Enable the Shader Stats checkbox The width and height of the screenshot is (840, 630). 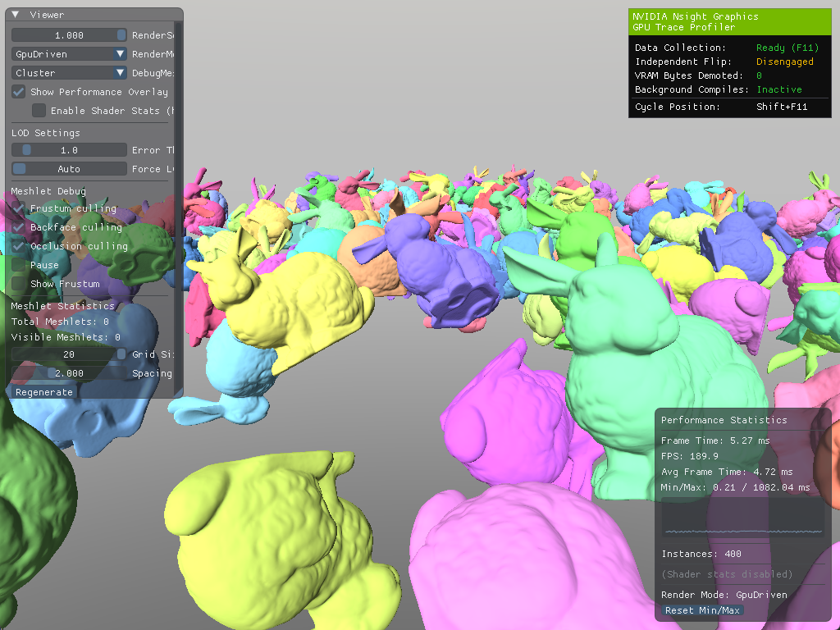pos(39,111)
